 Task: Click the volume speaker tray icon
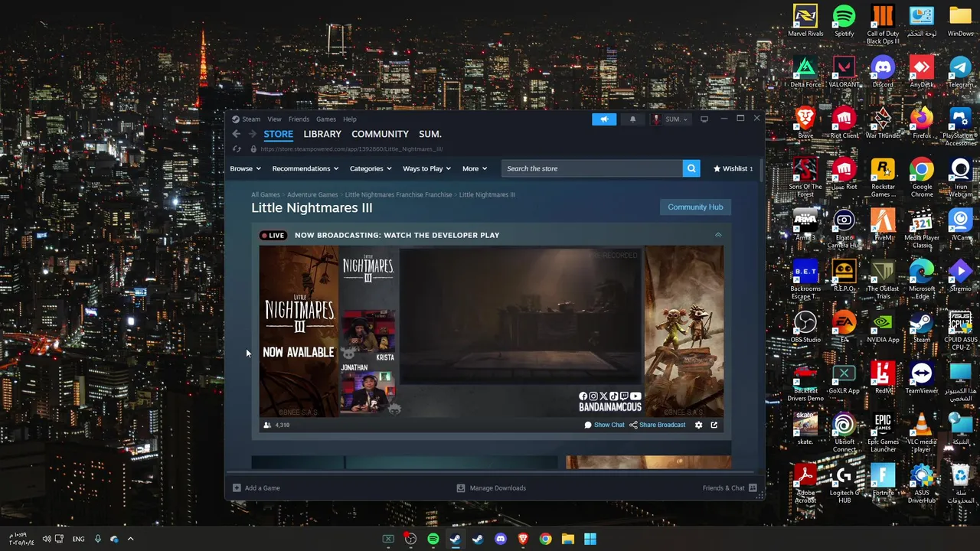click(47, 539)
